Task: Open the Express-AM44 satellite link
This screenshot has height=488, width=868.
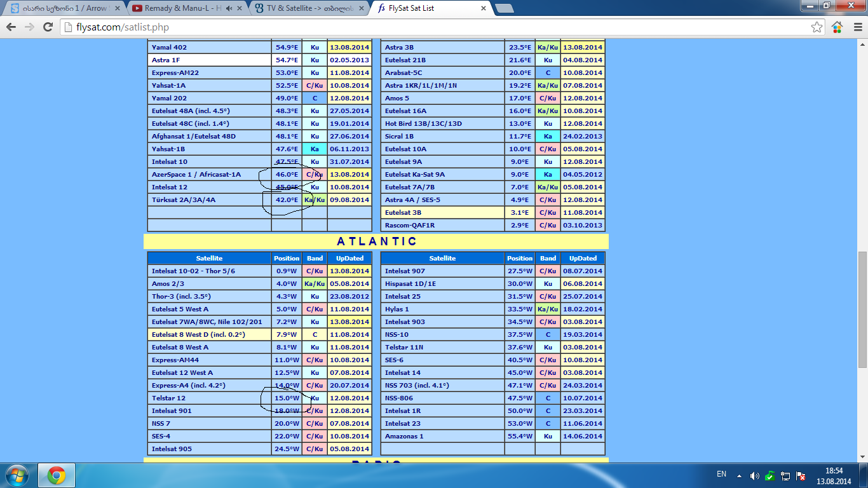Action: (x=175, y=360)
